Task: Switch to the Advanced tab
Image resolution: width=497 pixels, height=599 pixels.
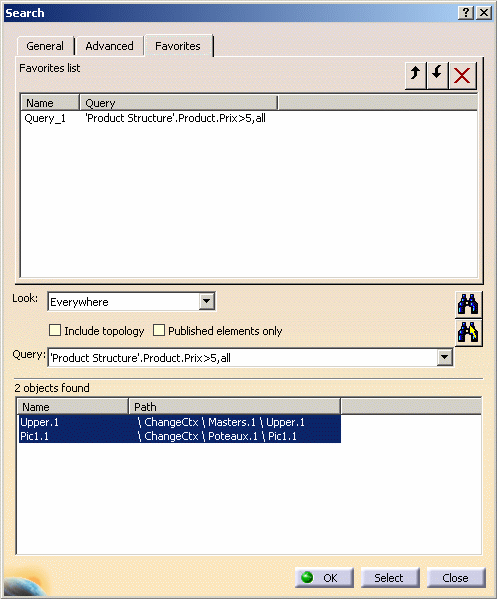Action: click(109, 46)
